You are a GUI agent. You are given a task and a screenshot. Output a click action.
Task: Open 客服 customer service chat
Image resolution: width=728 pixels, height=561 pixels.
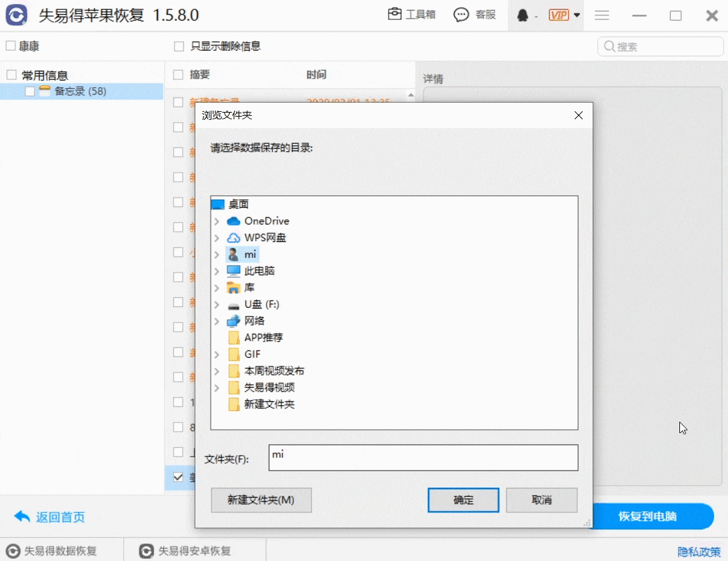(475, 15)
